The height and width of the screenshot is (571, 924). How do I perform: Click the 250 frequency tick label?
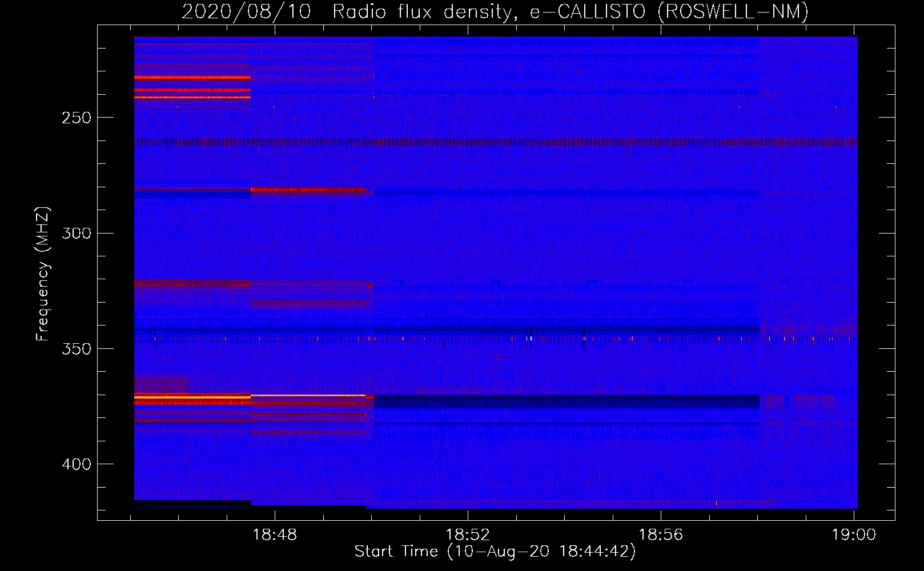[x=77, y=118]
